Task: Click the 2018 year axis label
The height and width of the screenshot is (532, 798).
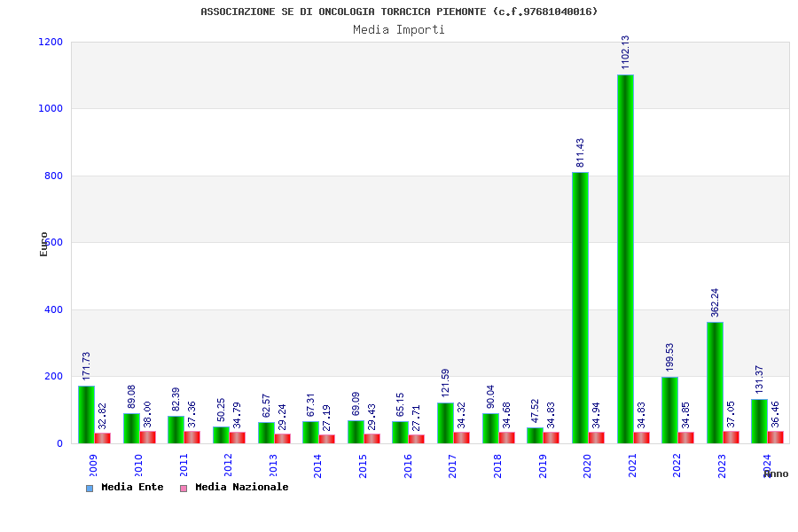Action: [x=497, y=465]
